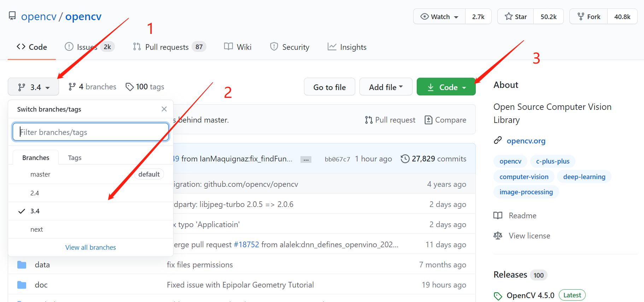Click the Security shield icon
The width and height of the screenshot is (644, 302).
tap(274, 47)
